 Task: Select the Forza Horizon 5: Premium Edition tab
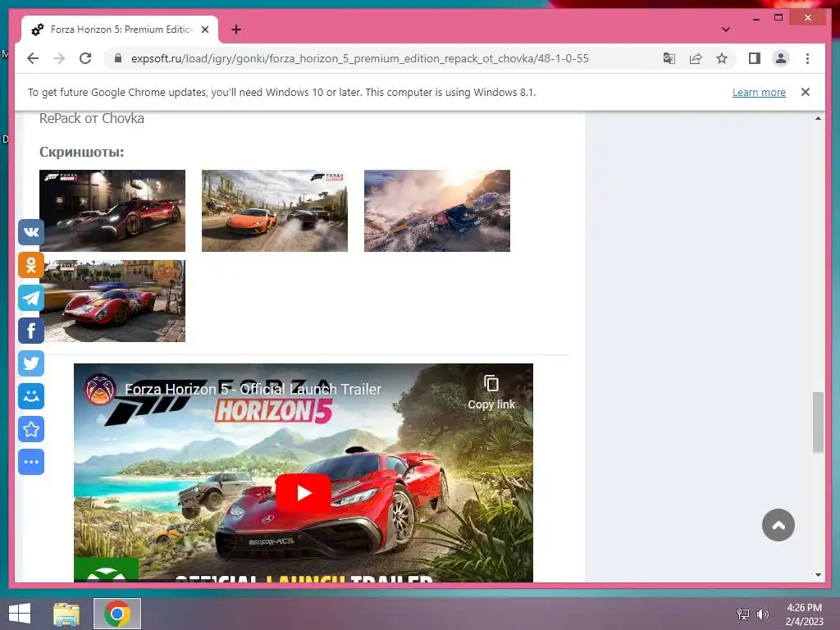click(x=120, y=30)
